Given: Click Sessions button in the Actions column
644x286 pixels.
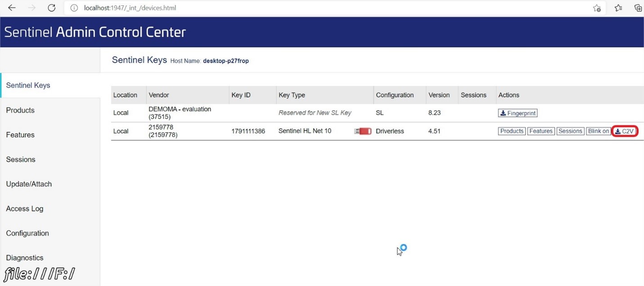Looking at the screenshot, I should 570,131.
